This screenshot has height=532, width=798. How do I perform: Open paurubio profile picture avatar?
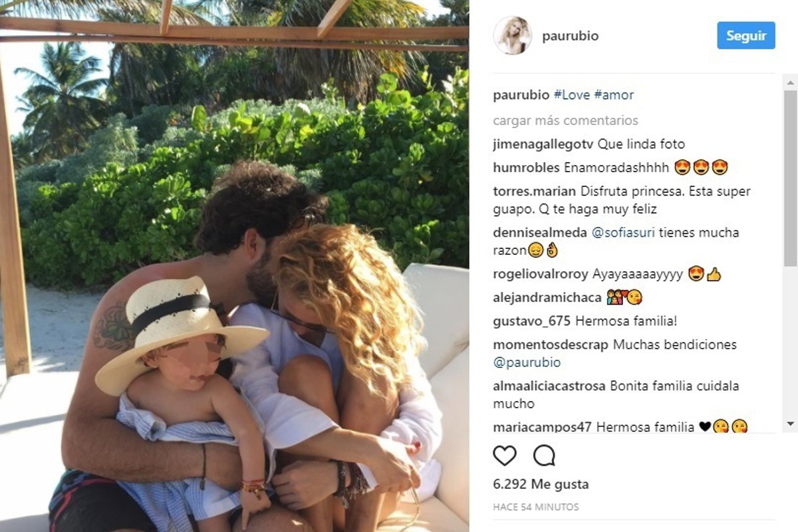pyautogui.click(x=512, y=35)
